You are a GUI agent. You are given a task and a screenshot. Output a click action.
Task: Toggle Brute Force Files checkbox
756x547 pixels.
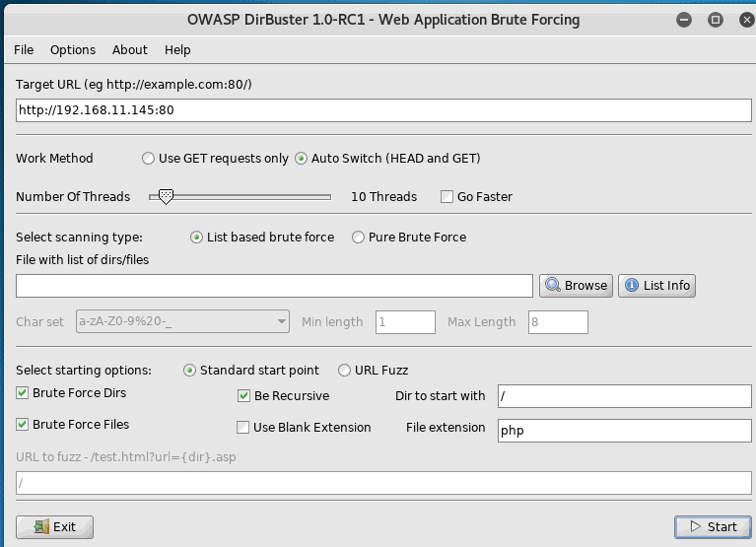[x=23, y=424]
